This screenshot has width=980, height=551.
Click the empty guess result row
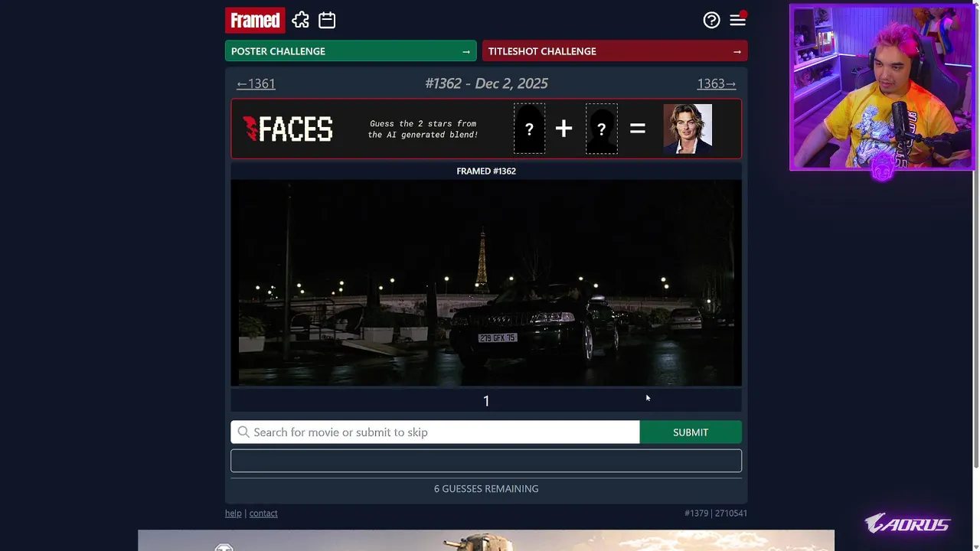click(x=486, y=461)
